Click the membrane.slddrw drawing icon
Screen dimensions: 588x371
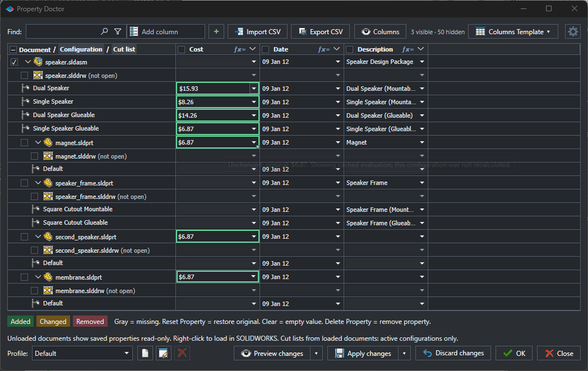pos(48,290)
